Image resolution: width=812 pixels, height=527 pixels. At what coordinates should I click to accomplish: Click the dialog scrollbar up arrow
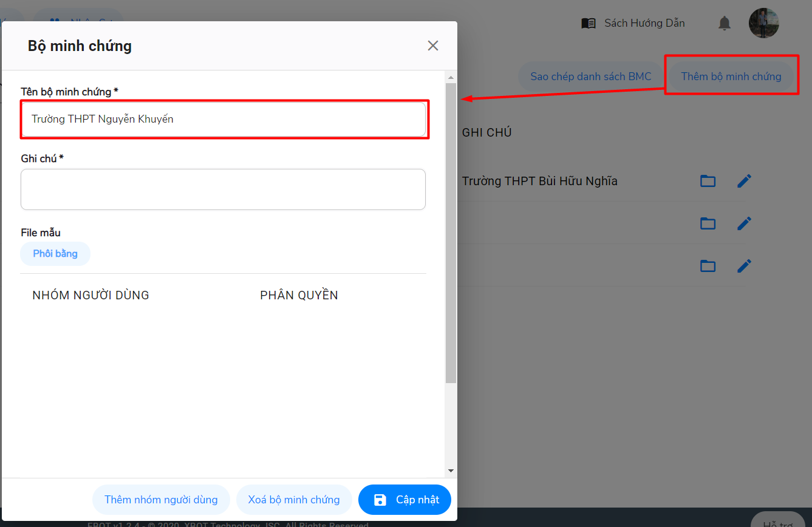[x=451, y=78]
